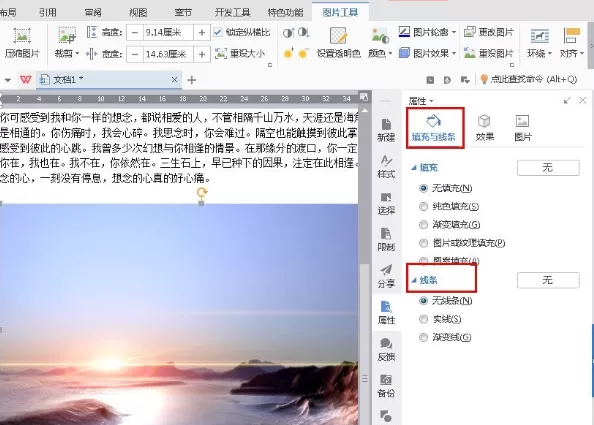594x425 pixels.
Task: Click the red WPS home icon
Action: [26, 80]
